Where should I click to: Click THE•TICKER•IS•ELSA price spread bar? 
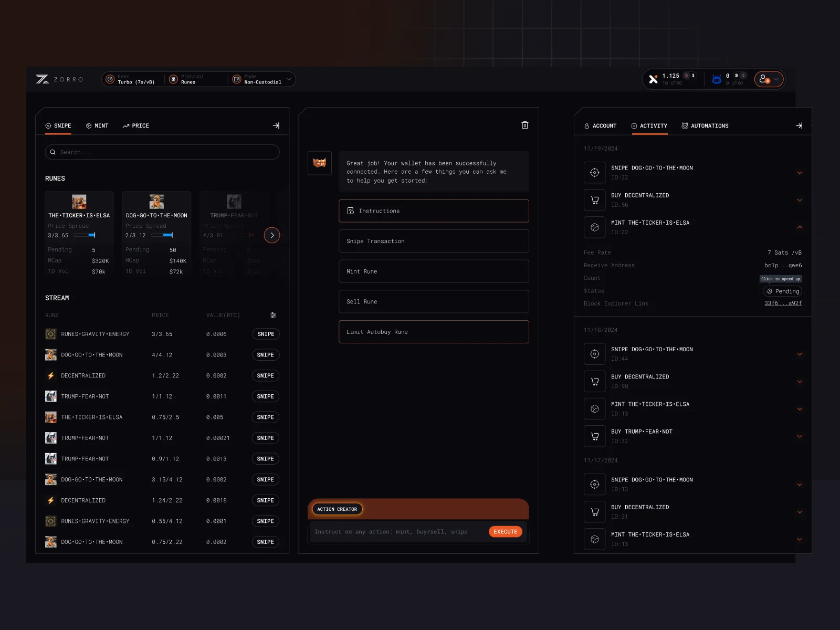[x=85, y=235]
